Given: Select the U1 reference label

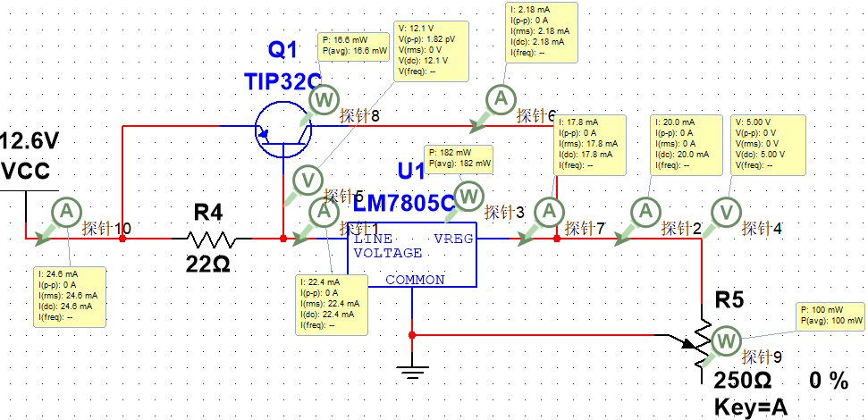Looking at the screenshot, I should (411, 171).
